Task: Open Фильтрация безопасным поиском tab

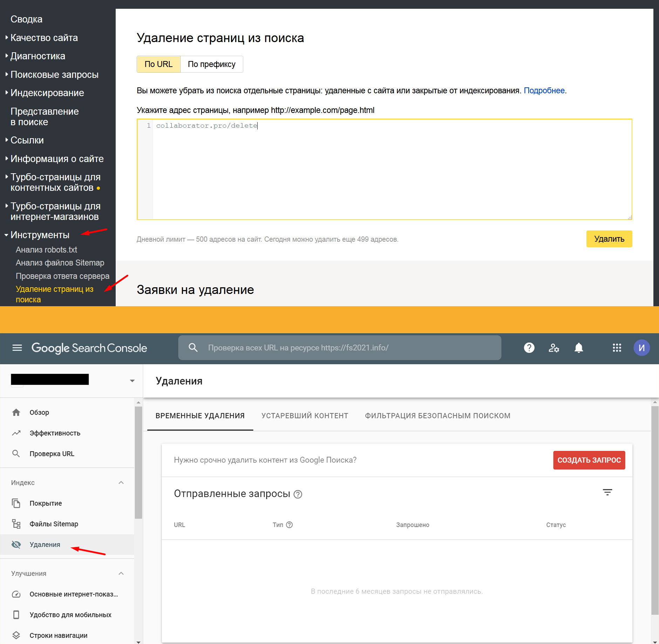Action: coord(437,416)
